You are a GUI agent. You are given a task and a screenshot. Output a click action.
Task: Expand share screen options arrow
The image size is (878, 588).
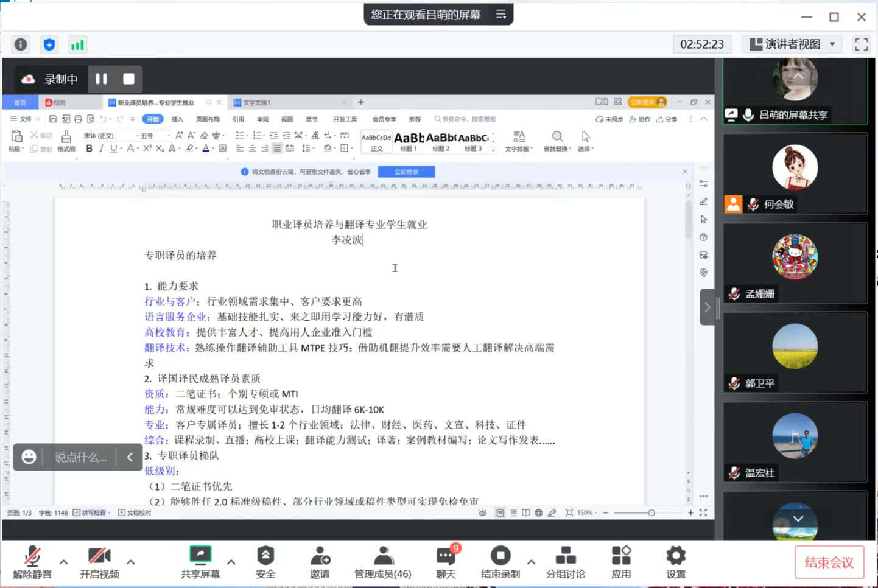pos(231,562)
